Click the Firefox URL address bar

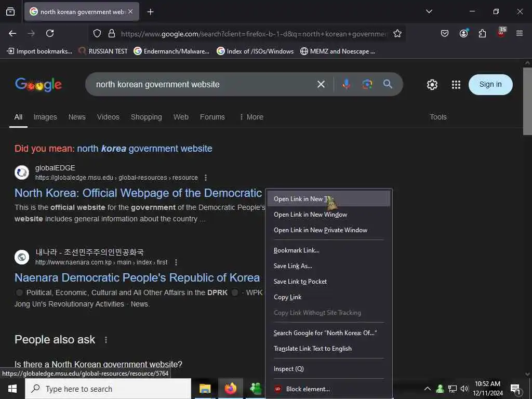254,34
